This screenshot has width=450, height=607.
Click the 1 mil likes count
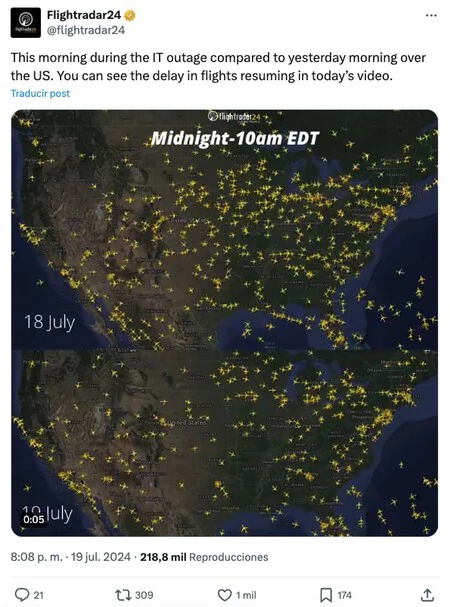point(246,595)
